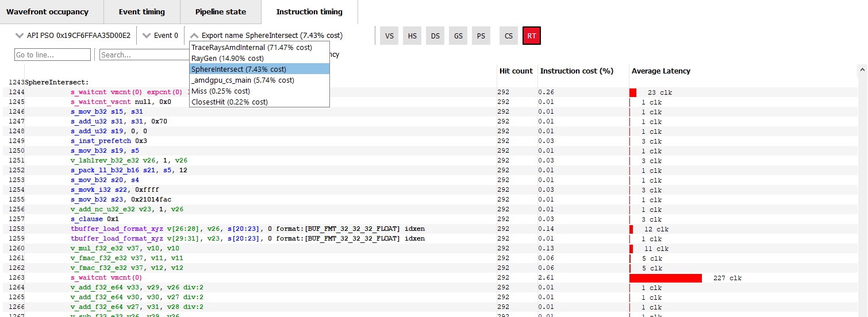Select the CS shader stage button
This screenshot has width=868, height=317.
(x=509, y=36)
